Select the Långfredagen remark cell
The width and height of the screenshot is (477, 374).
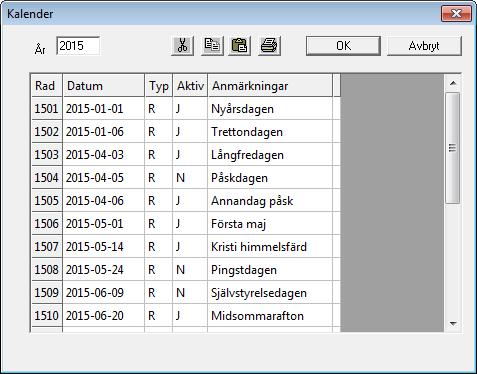pos(270,155)
